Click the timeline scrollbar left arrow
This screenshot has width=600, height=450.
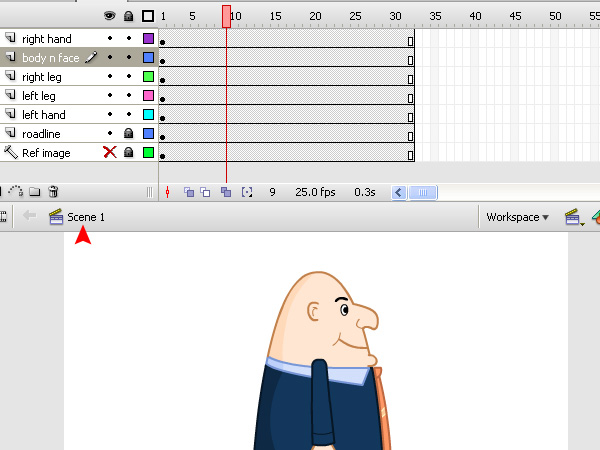click(x=398, y=192)
